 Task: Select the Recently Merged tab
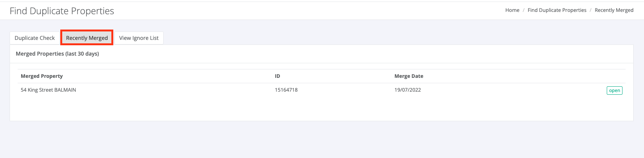(87, 38)
